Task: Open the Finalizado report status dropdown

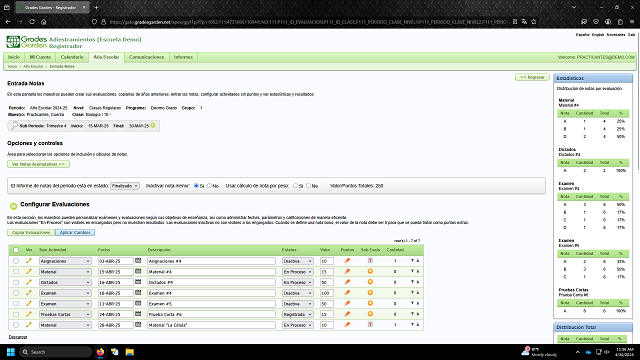Action: coord(125,186)
